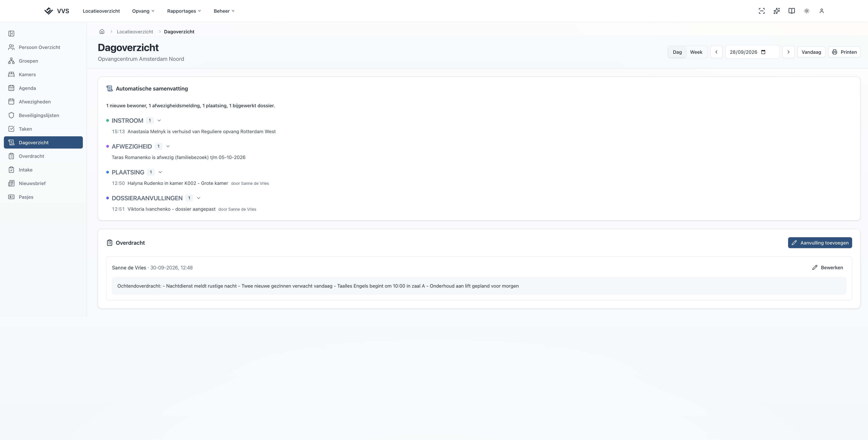Click the date input field 28/09/2026
868x440 pixels.
click(752, 52)
